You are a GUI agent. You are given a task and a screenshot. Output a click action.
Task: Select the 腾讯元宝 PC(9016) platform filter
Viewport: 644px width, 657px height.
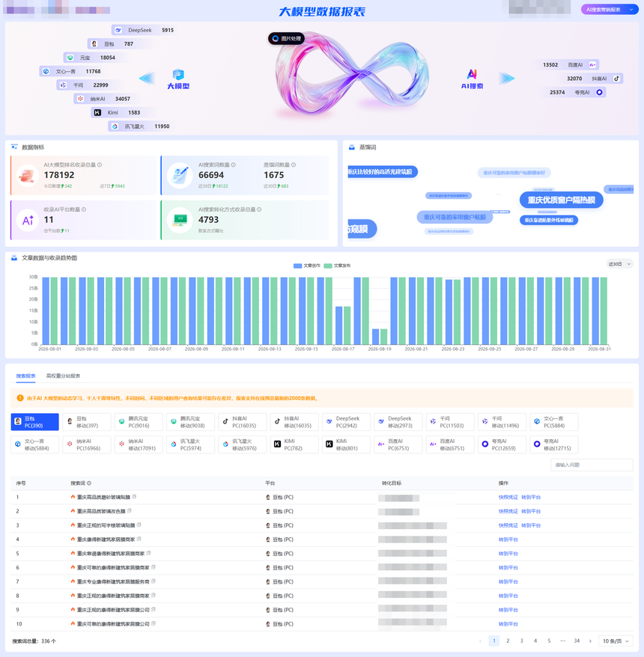pos(139,422)
